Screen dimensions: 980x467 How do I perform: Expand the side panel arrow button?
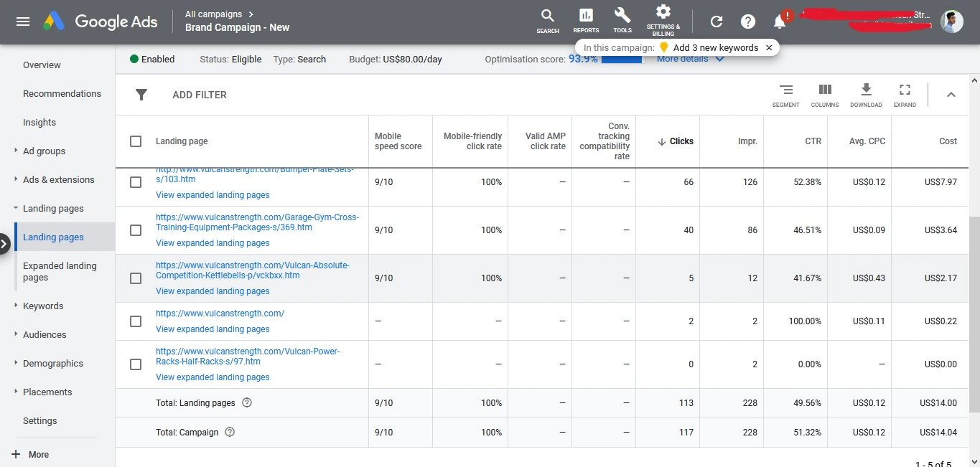pyautogui.click(x=4, y=244)
